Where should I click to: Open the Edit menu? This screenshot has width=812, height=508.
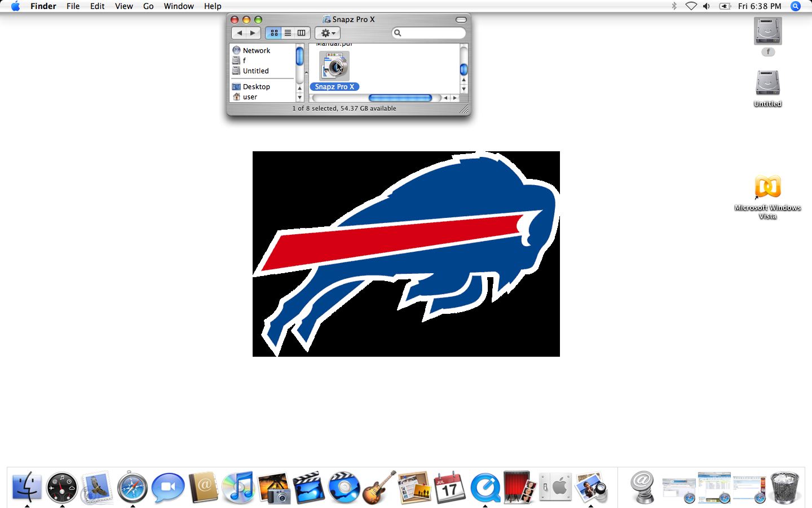(97, 6)
